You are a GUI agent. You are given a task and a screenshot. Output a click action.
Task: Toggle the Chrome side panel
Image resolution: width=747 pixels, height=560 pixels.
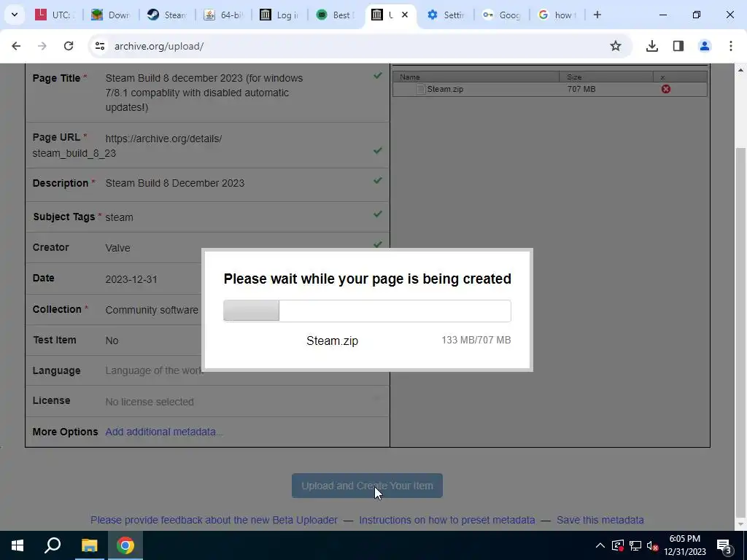[678, 46]
